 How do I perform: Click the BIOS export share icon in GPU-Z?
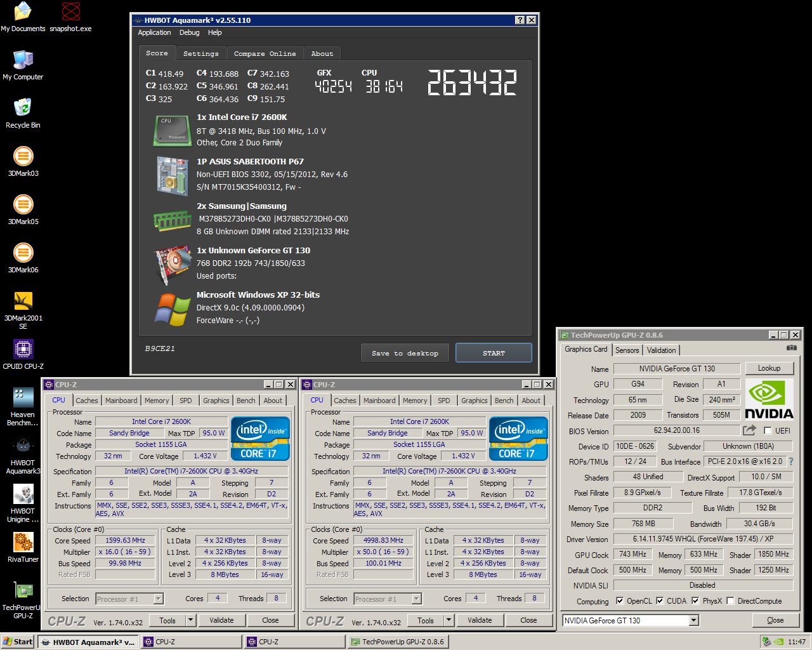point(749,430)
